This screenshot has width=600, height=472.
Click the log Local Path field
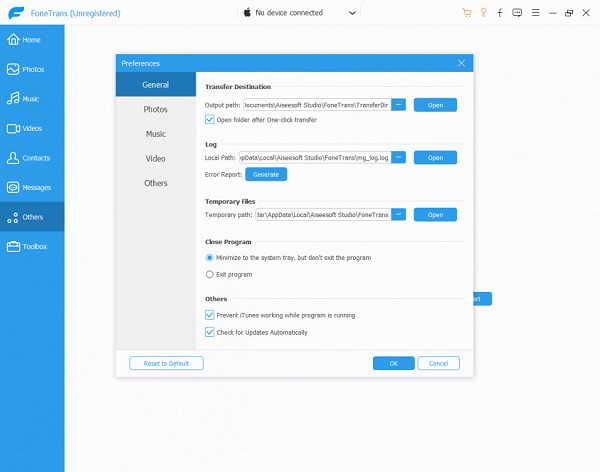315,157
